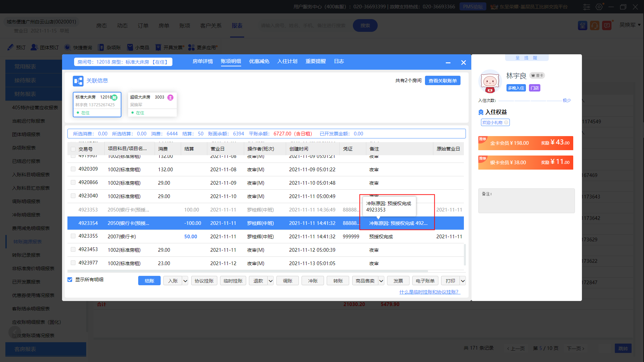
Task: Switch to the 入住计划 tab
Action: click(x=287, y=61)
